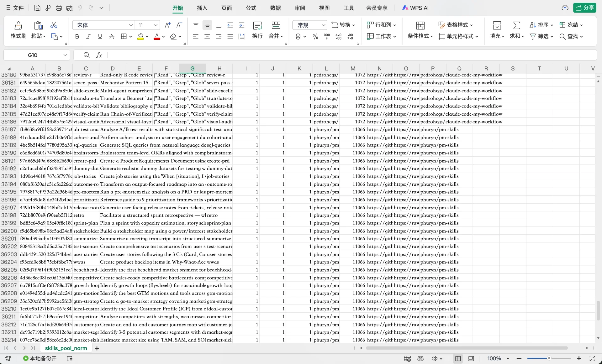
Task: Select the skills_pool_norm sheet tab
Action: pyautogui.click(x=66, y=348)
